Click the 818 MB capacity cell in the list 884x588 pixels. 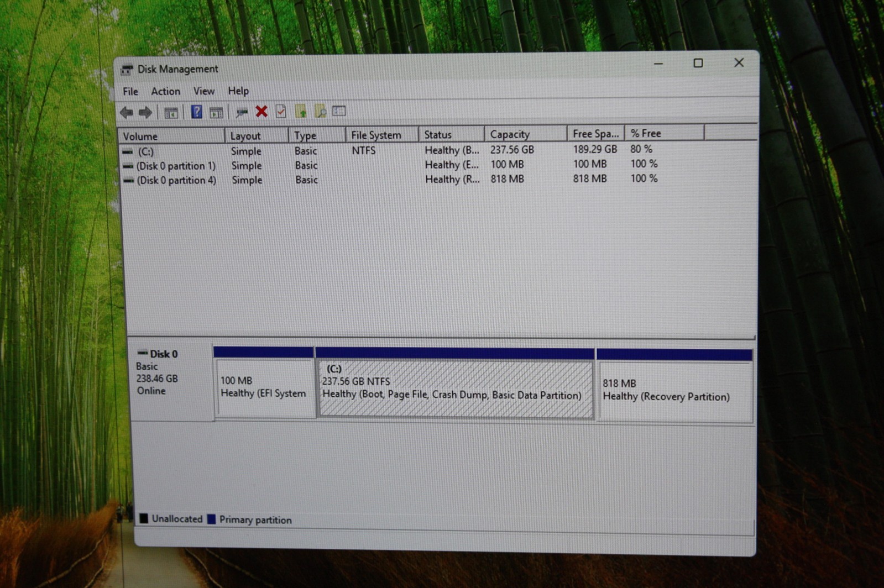tap(507, 179)
